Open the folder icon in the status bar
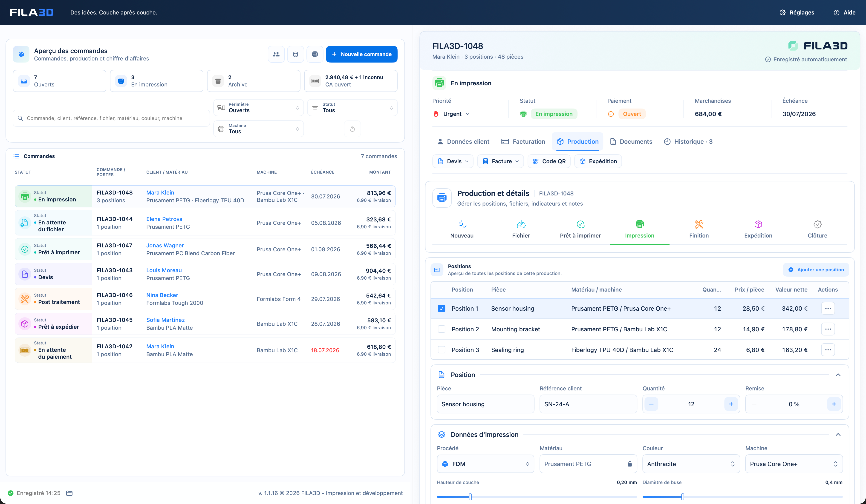866x504 pixels. [69, 493]
